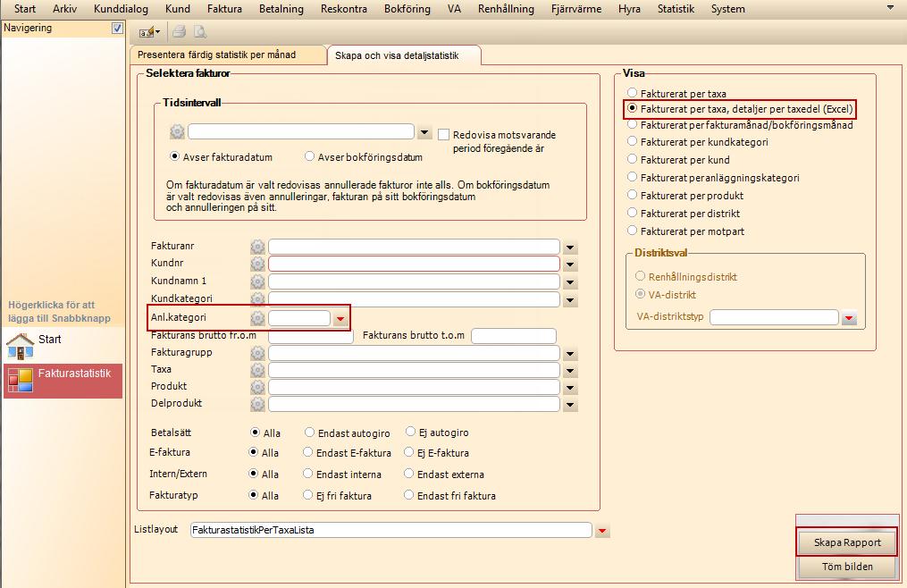Select Fakturastatistik in navigation panel
The width and height of the screenshot is (907, 588).
click(63, 380)
